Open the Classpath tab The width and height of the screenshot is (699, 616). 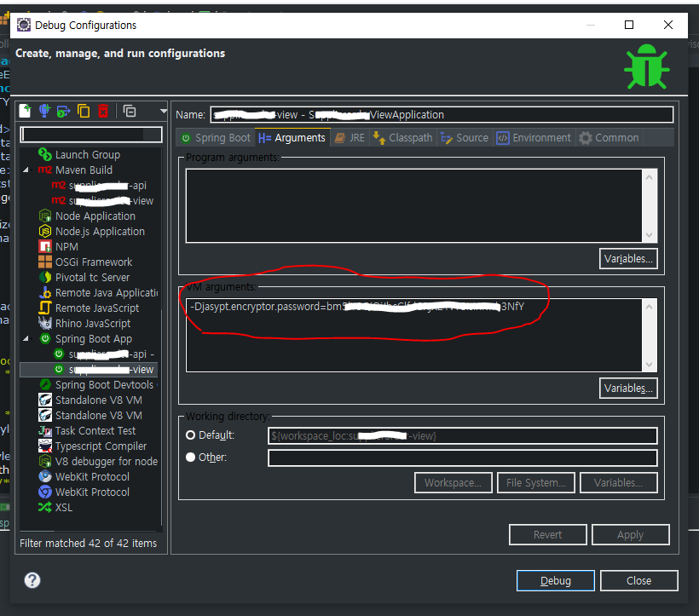tap(403, 138)
